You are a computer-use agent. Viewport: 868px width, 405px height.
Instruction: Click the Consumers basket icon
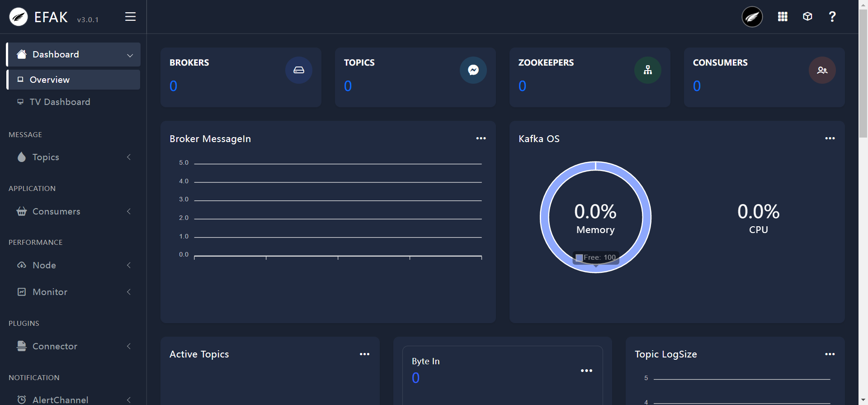(x=21, y=211)
